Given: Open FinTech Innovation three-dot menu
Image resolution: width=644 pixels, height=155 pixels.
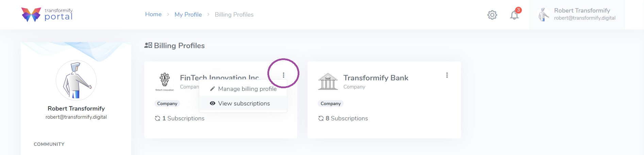Looking at the screenshot, I should [x=283, y=75].
